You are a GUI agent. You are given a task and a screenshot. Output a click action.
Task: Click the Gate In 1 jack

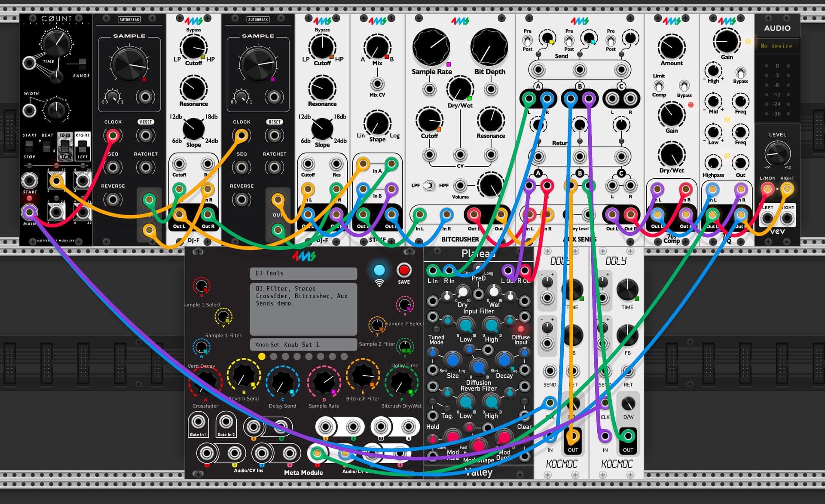click(198, 422)
